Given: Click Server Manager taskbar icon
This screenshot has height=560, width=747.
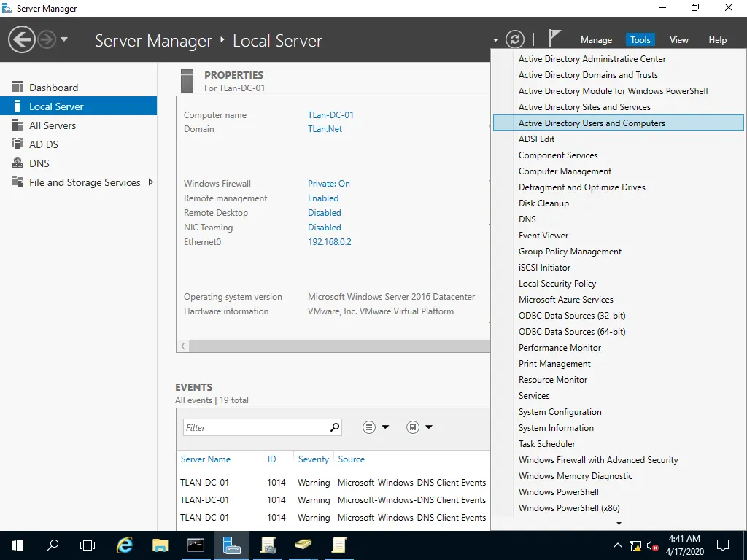Looking at the screenshot, I should tap(231, 545).
